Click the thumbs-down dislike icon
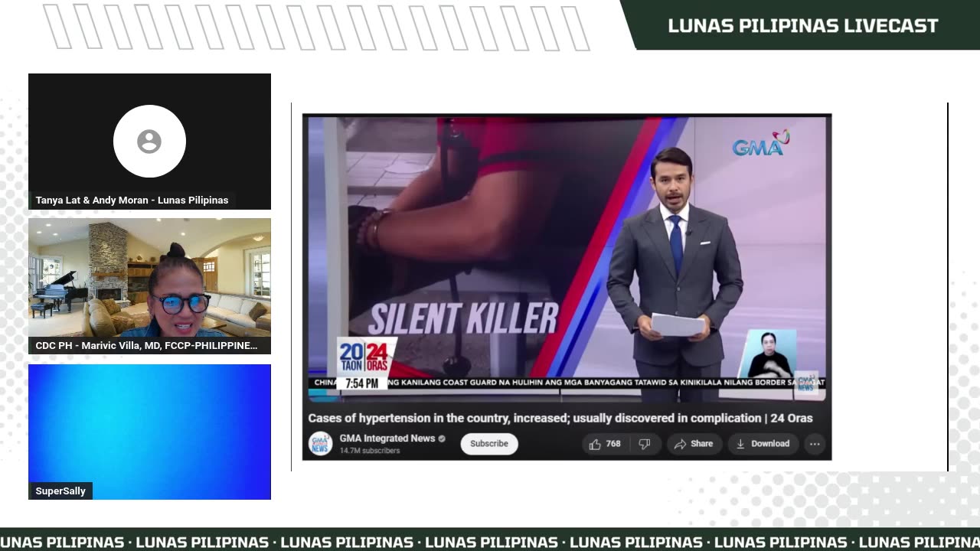Screen dimensions: 980x551 pyautogui.click(x=645, y=444)
